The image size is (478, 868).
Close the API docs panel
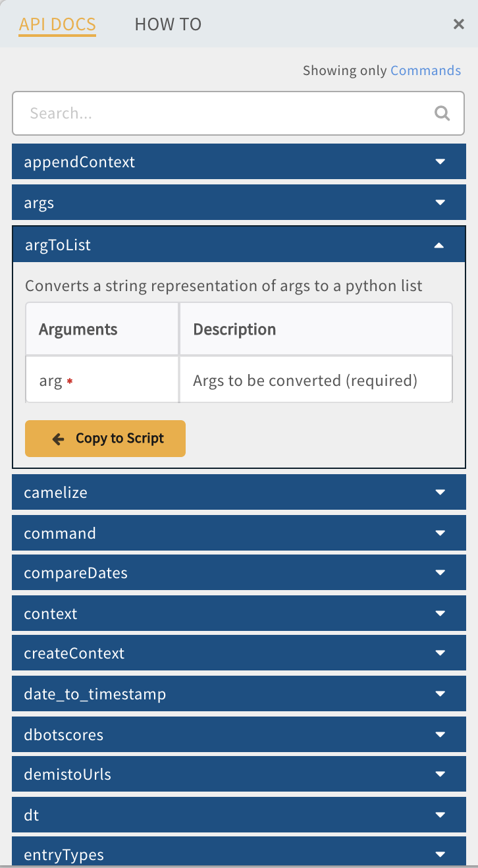[x=459, y=24]
